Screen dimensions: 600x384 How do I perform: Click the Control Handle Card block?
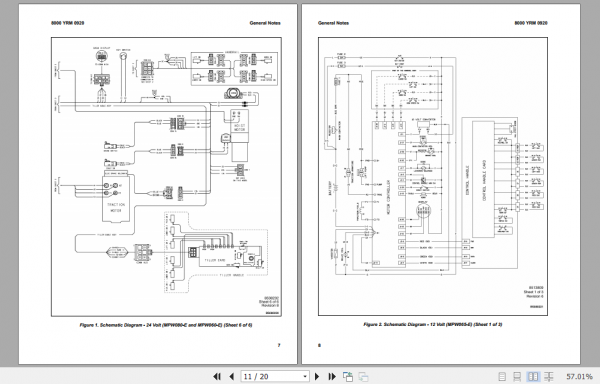coord(483,180)
